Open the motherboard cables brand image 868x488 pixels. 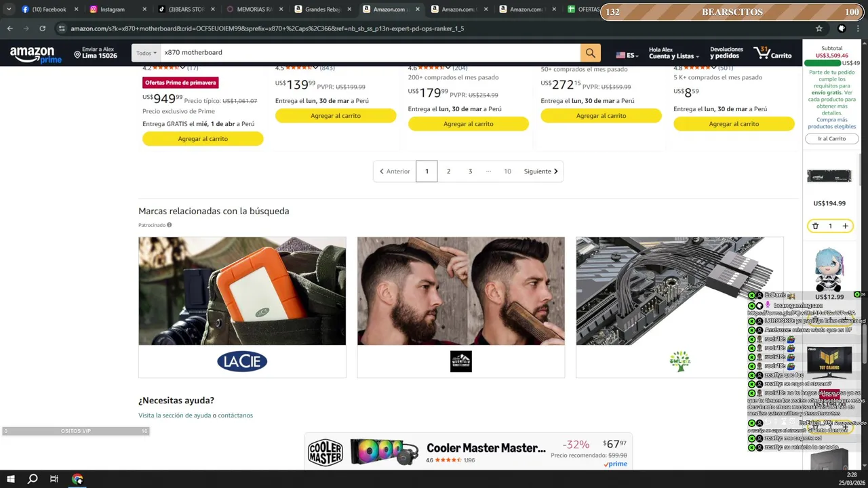679,291
